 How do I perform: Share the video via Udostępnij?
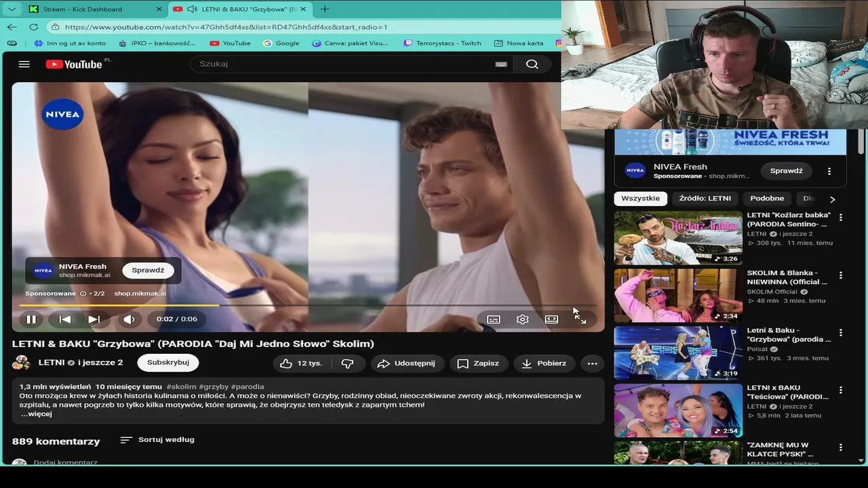407,363
